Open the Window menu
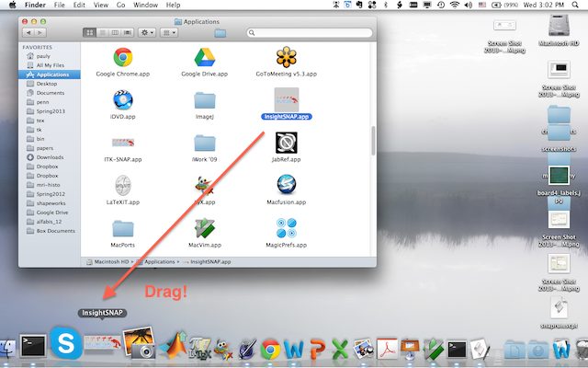 [145, 5]
